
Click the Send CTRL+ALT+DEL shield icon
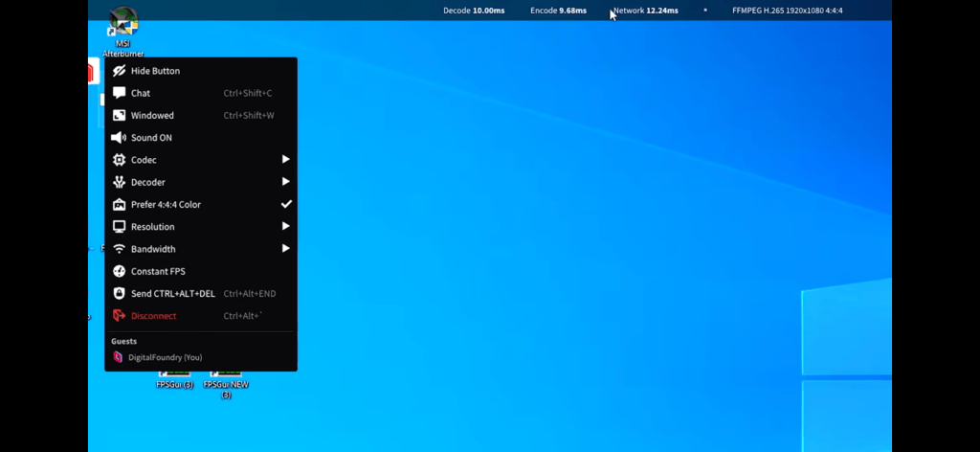[119, 293]
